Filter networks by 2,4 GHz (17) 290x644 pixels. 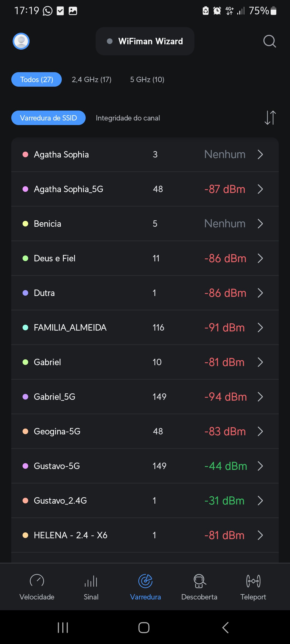point(92,79)
